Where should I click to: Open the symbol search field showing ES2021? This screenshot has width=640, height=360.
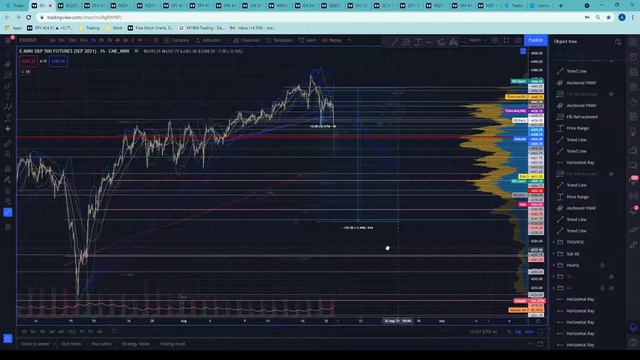[x=28, y=40]
